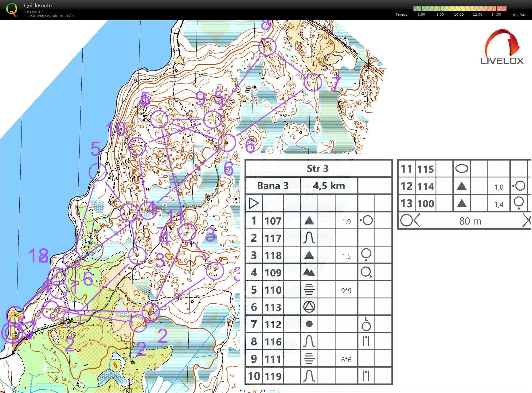Click the '1,9' boulder height value
The image size is (532, 393).
(346, 221)
